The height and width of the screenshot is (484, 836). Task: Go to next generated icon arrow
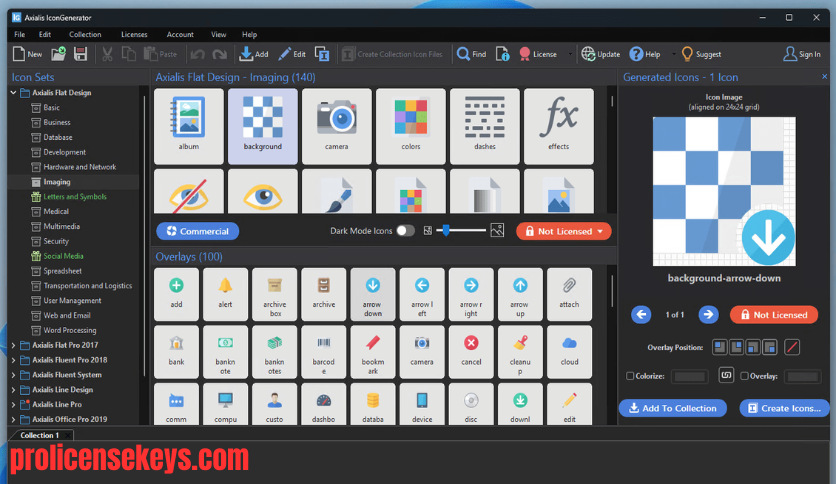[x=708, y=314]
